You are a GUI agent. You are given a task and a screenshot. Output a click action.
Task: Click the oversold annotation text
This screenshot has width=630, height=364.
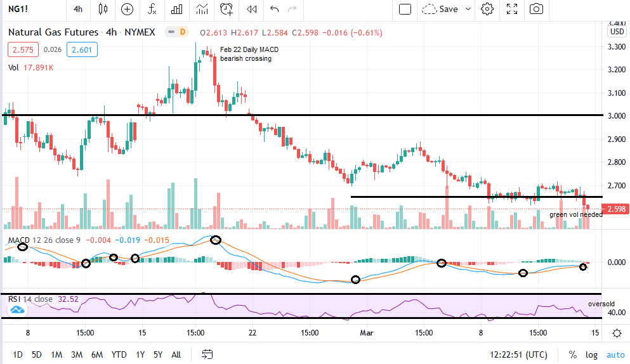point(601,304)
